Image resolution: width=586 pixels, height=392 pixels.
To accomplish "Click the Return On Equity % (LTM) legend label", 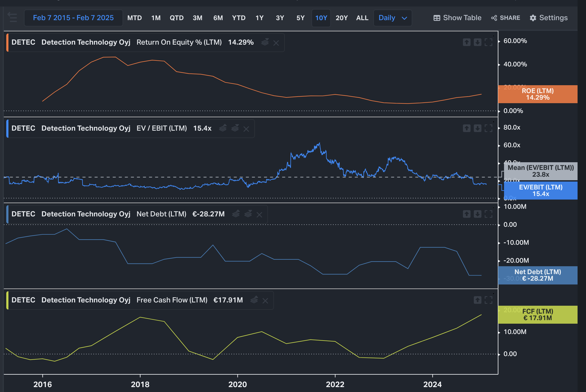I will click(179, 42).
